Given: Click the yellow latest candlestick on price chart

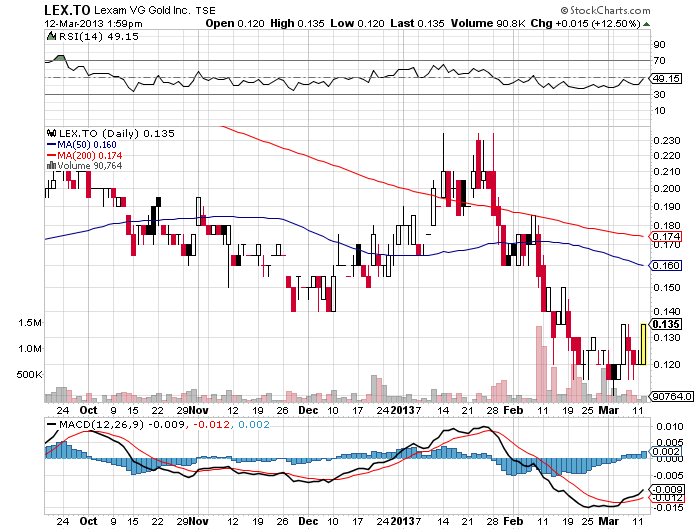Looking at the screenshot, I should pyautogui.click(x=643, y=344).
